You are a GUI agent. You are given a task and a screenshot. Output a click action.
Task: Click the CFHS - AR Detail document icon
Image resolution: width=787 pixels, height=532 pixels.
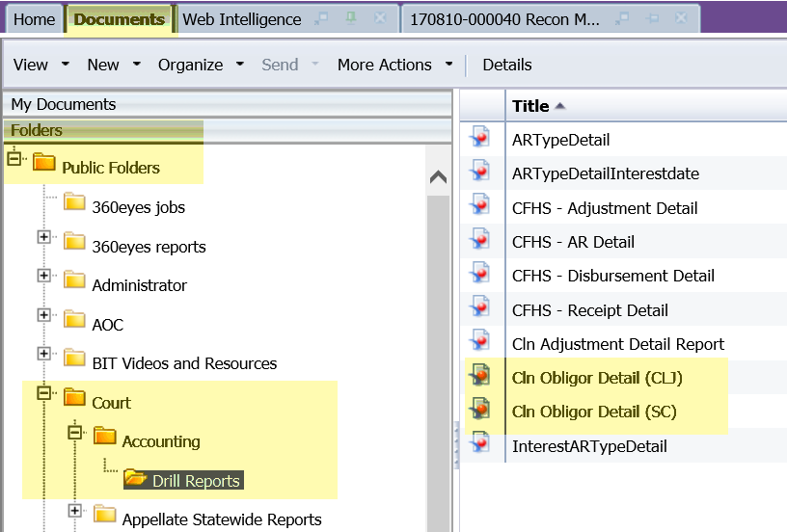click(480, 240)
